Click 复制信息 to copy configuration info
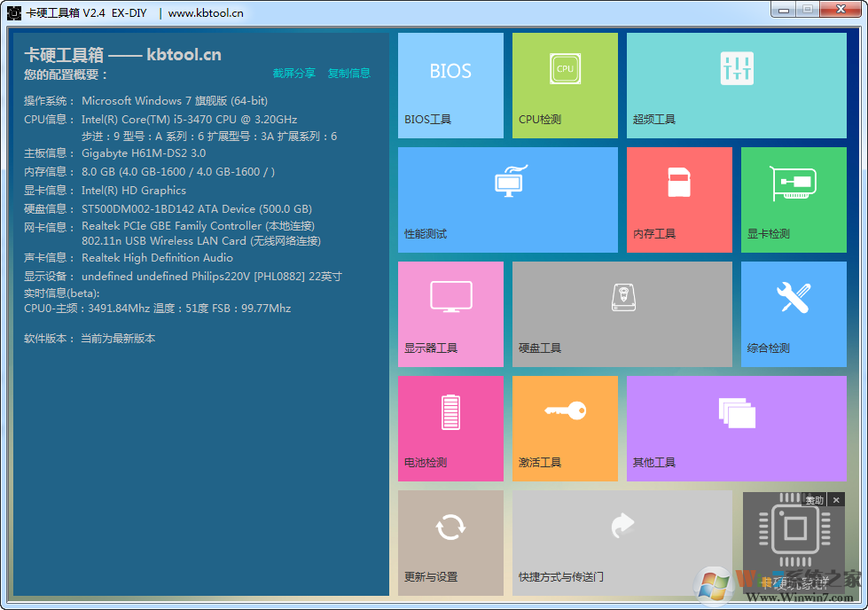 pyautogui.click(x=348, y=73)
